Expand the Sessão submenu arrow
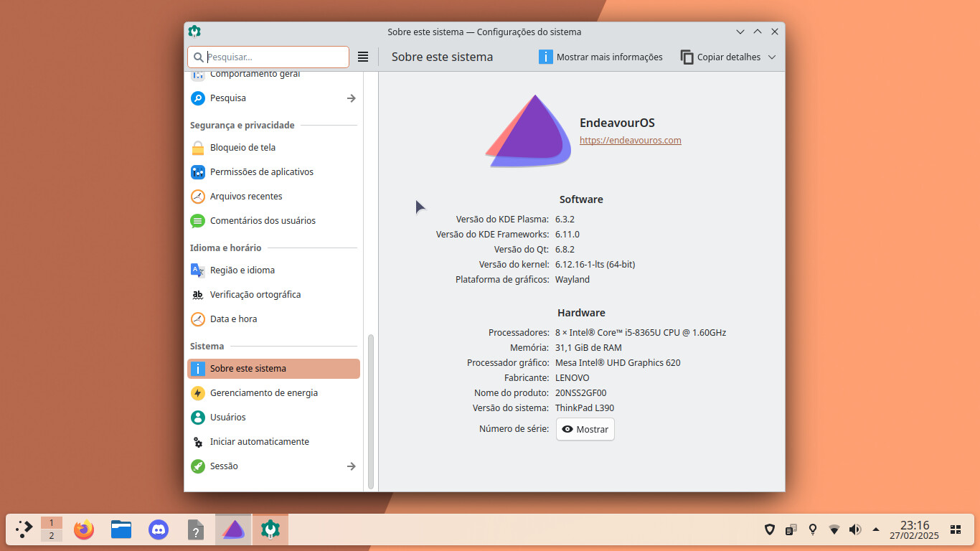This screenshot has height=551, width=980. pyautogui.click(x=351, y=466)
